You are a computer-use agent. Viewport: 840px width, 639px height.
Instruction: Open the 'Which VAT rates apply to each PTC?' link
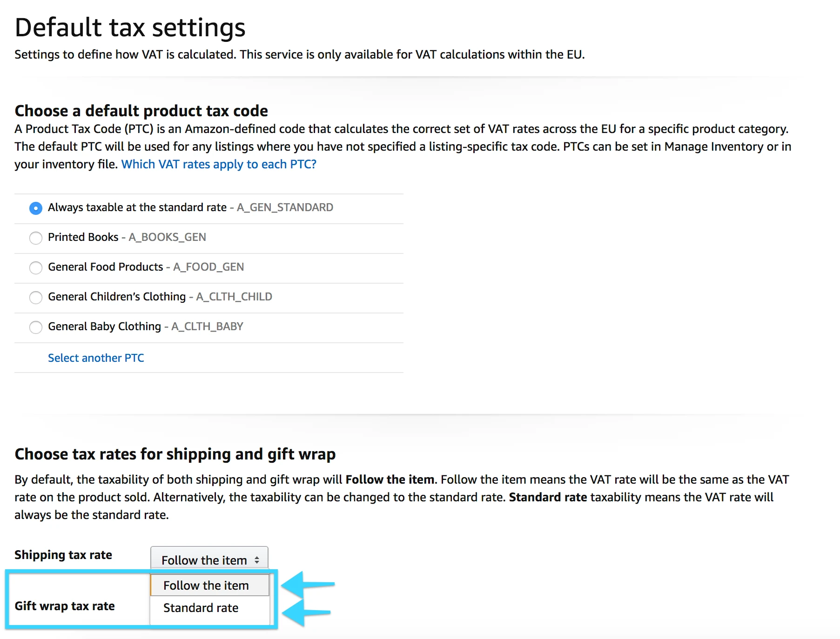click(219, 164)
